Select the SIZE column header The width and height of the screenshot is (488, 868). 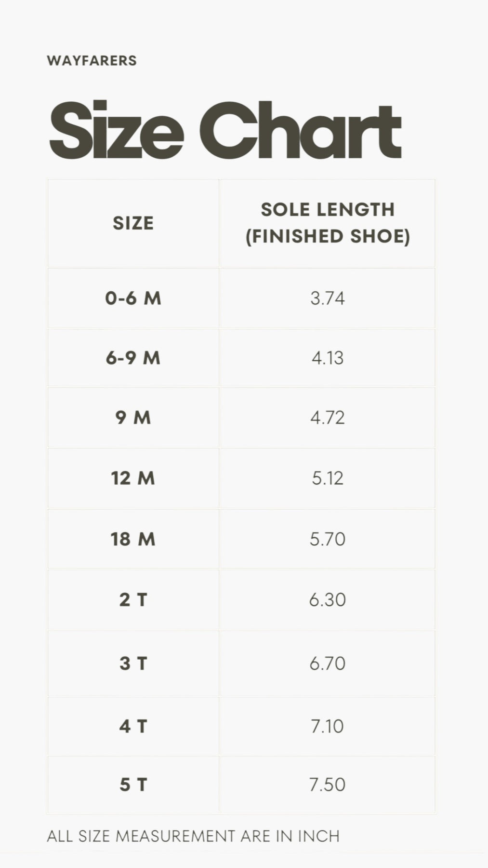click(133, 223)
